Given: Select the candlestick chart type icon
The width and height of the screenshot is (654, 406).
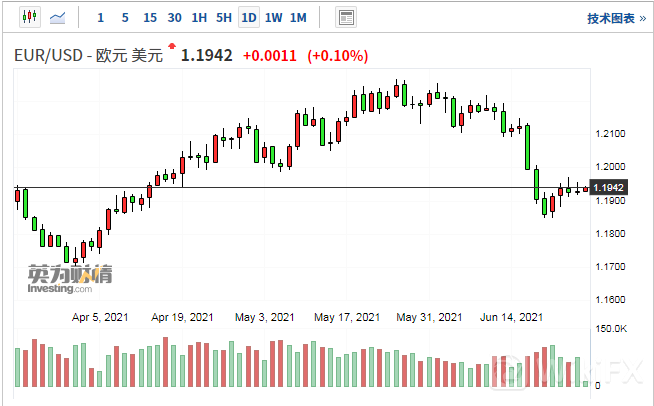Looking at the screenshot, I should (x=27, y=17).
